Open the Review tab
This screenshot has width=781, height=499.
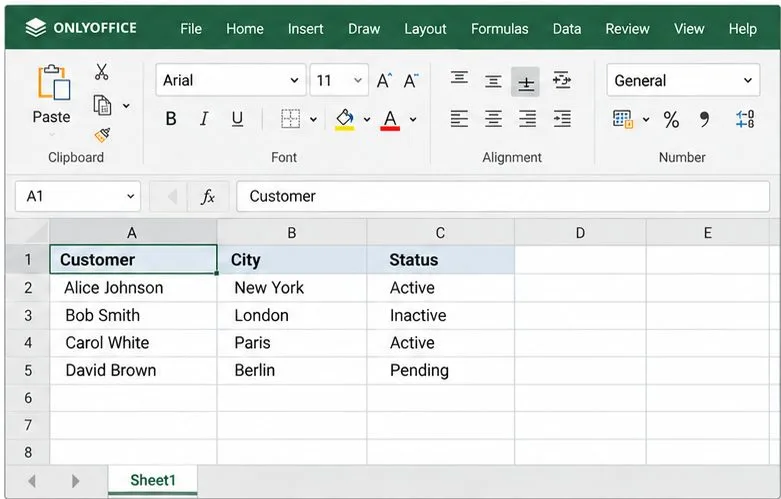(627, 29)
